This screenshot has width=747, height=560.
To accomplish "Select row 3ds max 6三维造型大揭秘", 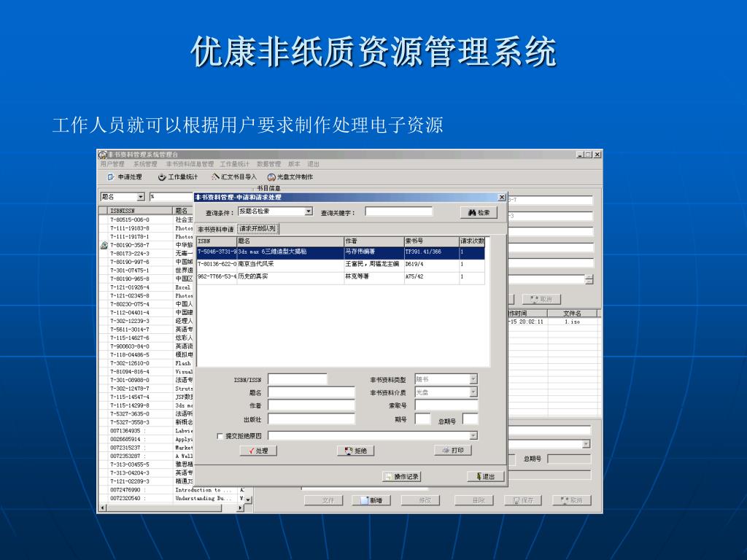I will click(x=341, y=252).
